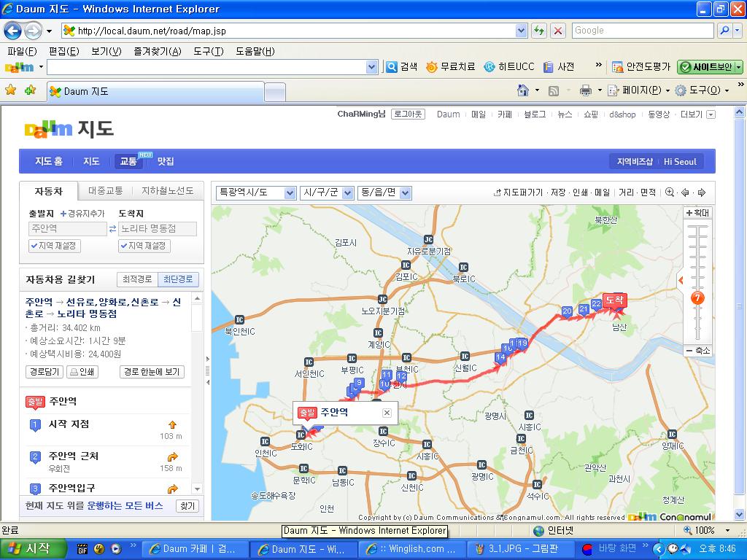Click the Google search magnifier icon

[724, 31]
